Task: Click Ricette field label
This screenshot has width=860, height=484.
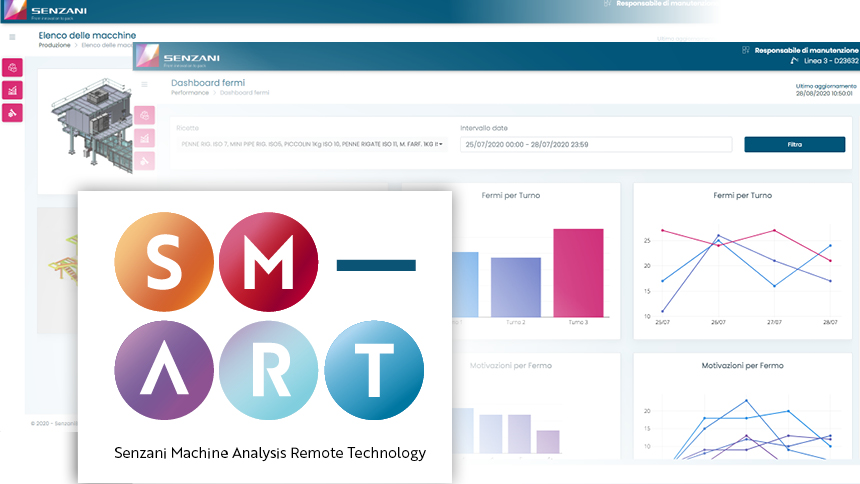Action: click(x=188, y=128)
